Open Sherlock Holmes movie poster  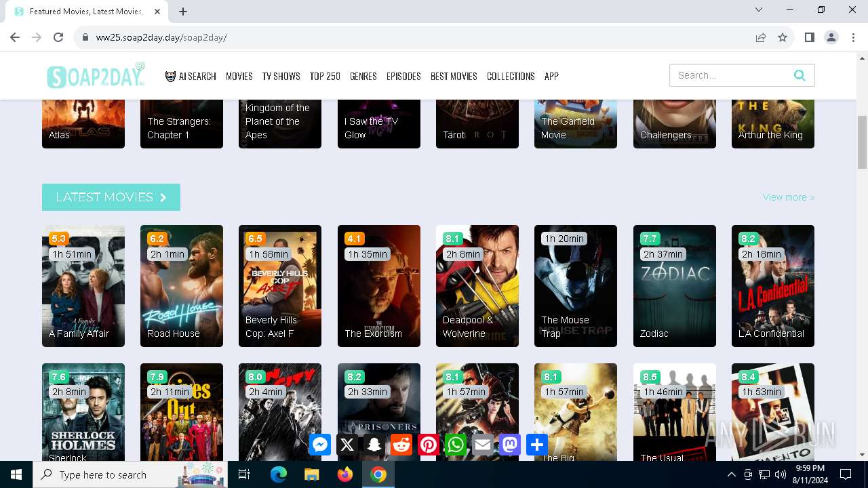[x=83, y=412]
